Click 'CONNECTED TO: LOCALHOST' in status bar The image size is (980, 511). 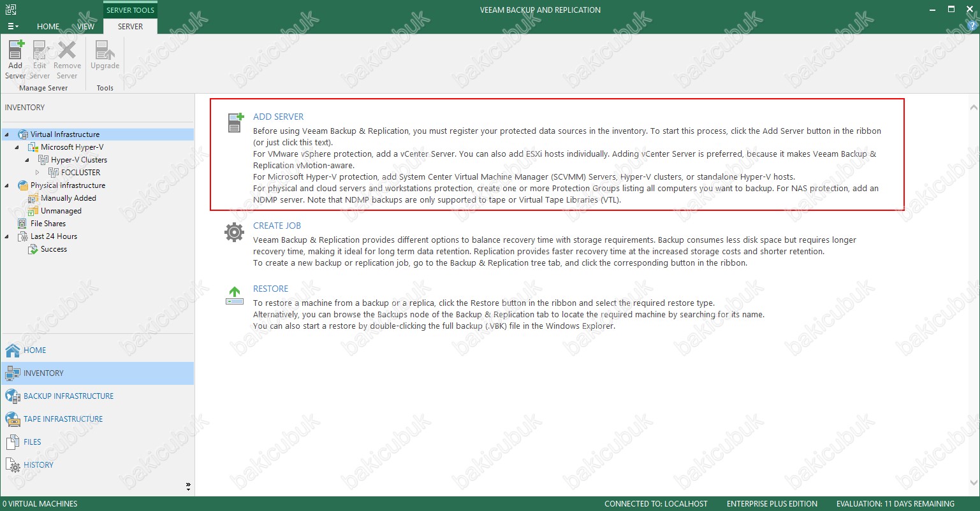(656, 504)
